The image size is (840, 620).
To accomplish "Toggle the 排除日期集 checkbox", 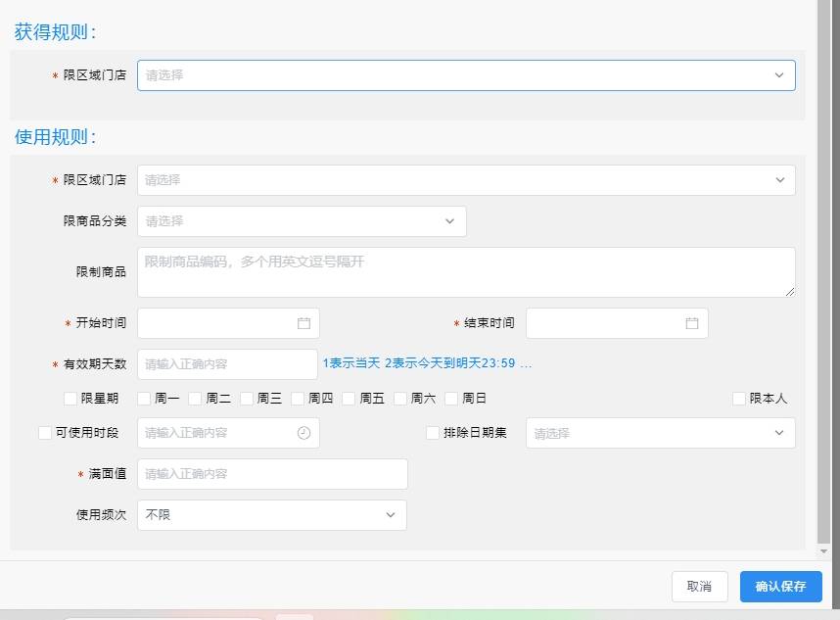I will [x=433, y=433].
